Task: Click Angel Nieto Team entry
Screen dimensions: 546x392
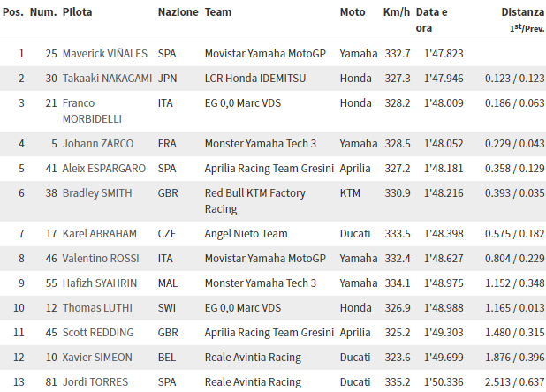Action: tap(245, 233)
